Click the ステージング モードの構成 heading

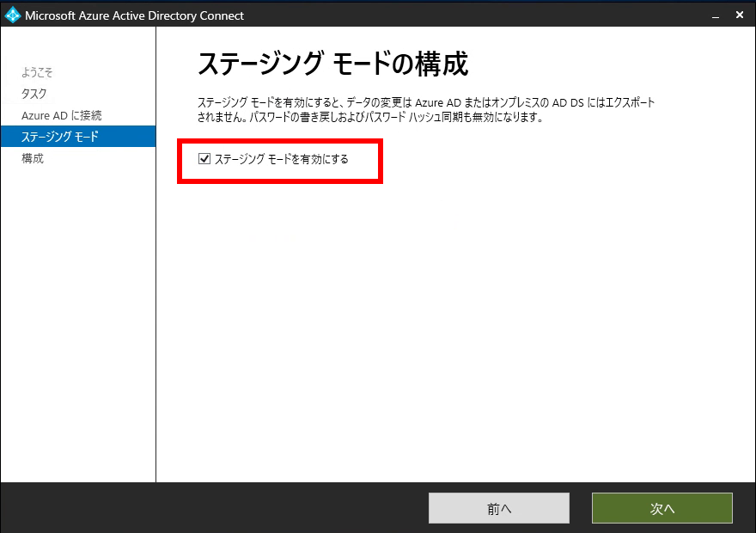[332, 64]
